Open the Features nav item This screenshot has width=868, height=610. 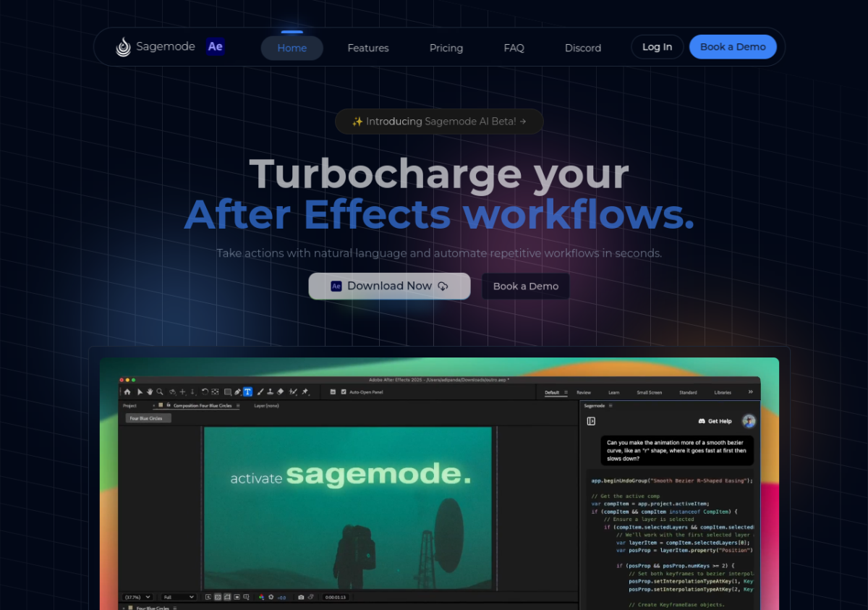tap(368, 48)
